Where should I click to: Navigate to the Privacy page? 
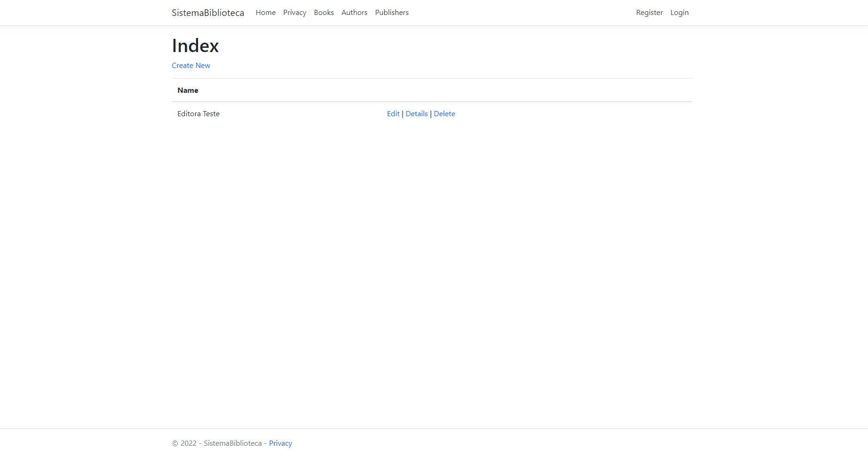pyautogui.click(x=295, y=12)
